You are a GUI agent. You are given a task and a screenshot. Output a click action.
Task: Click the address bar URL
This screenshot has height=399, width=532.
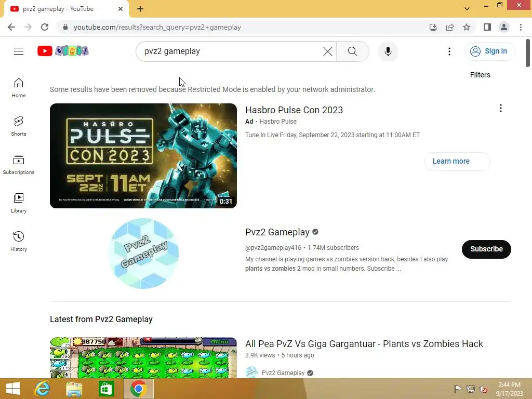coord(157,27)
